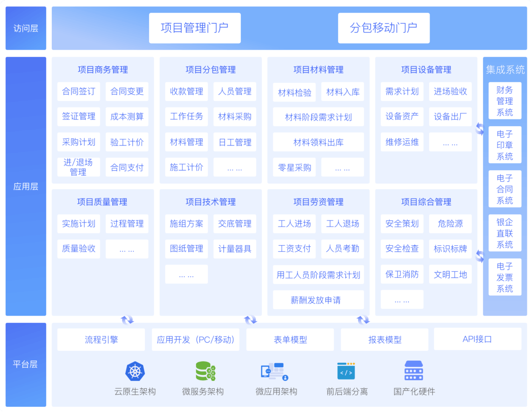The image size is (532, 412).
Task: Click the 危险源 module
Action: (450, 224)
